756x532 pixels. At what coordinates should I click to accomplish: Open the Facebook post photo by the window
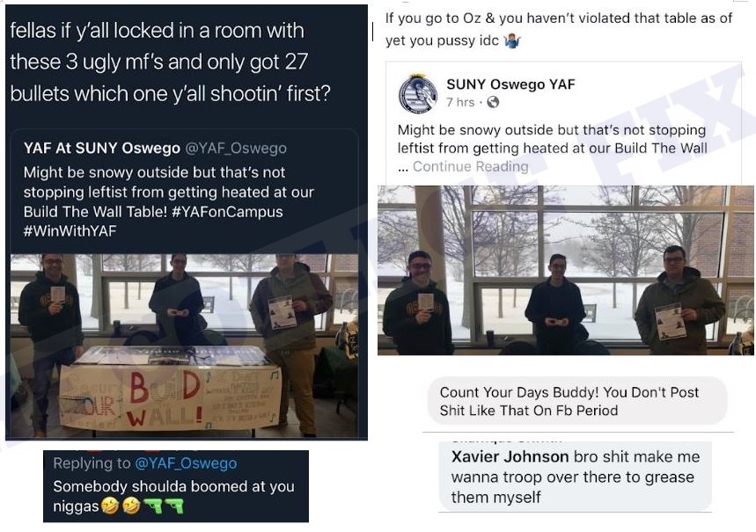tap(566, 270)
